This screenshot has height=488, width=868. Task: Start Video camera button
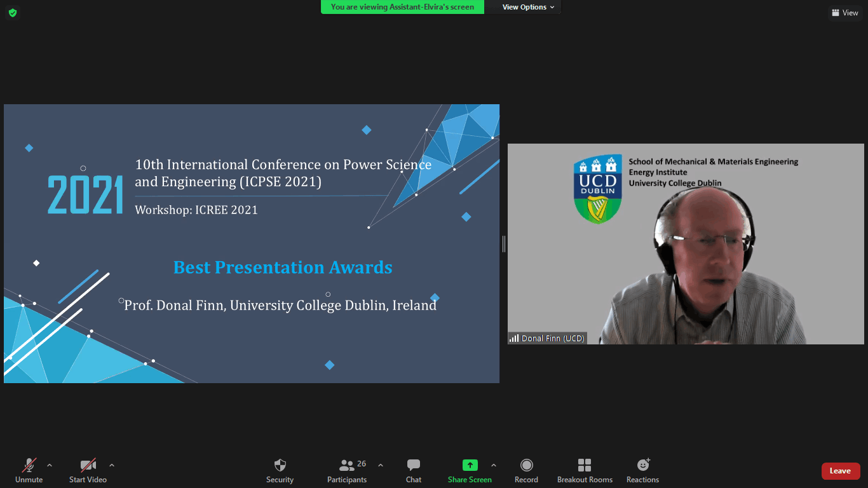(88, 471)
